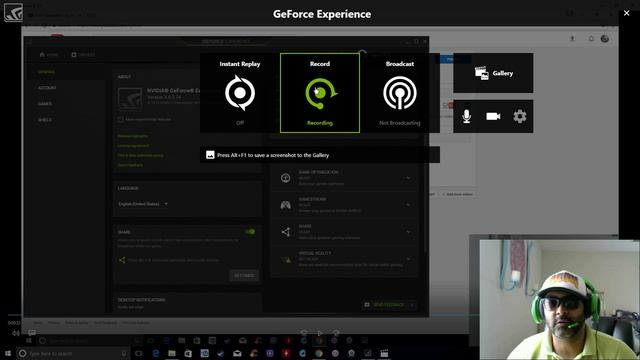
Task: Click the notifications bell in browser window
Action: click(591, 38)
